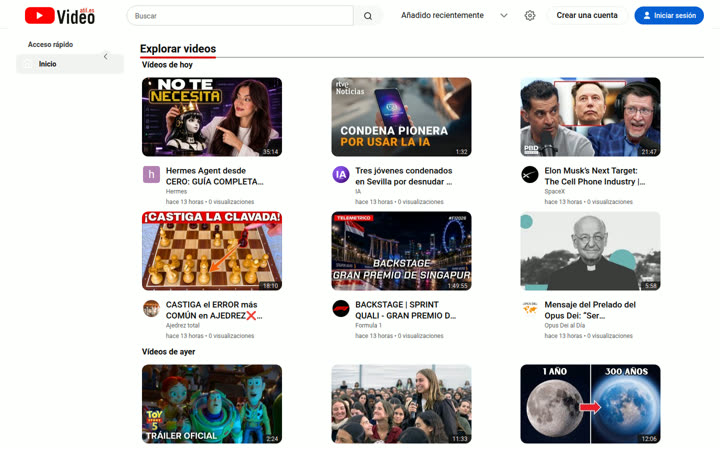Open title CASTIGA el ERROR más COMÚN en AJEDREZ
This screenshot has width=720, height=450.
[214, 310]
